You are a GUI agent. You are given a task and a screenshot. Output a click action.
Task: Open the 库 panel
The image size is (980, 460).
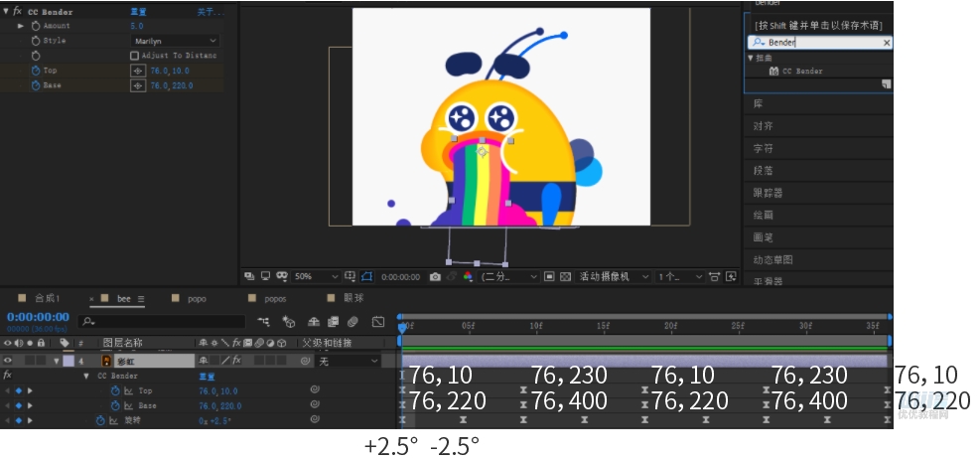click(758, 103)
